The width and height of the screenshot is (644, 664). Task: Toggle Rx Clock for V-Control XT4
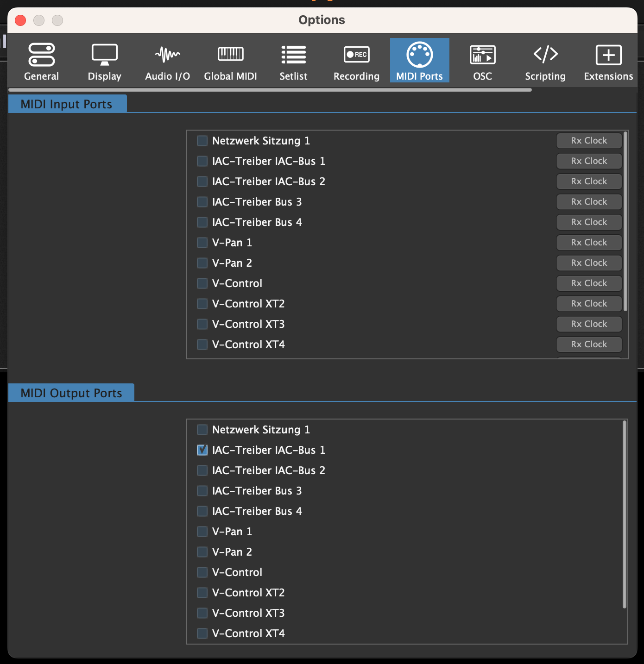(x=589, y=345)
